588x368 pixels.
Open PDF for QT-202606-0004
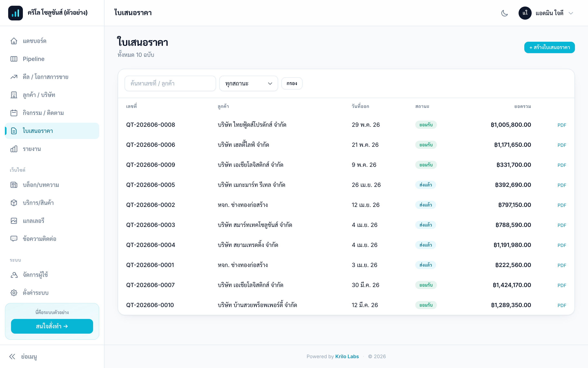pos(561,245)
